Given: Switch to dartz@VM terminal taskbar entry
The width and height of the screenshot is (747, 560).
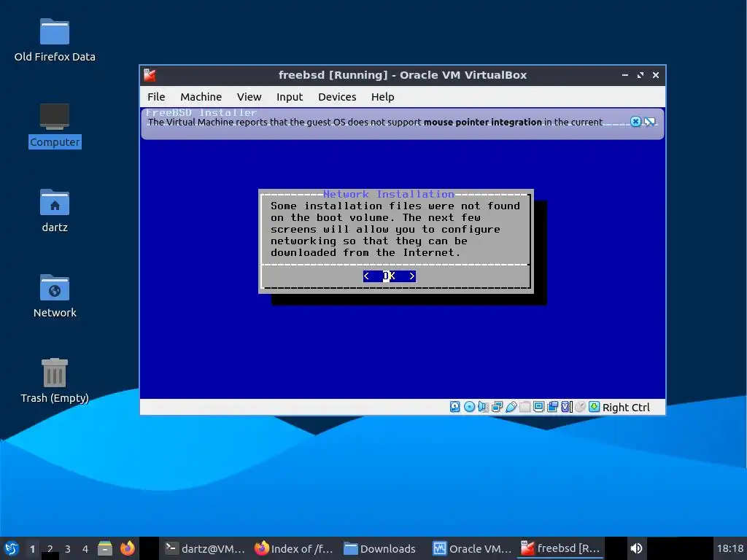Looking at the screenshot, I should tap(204, 548).
